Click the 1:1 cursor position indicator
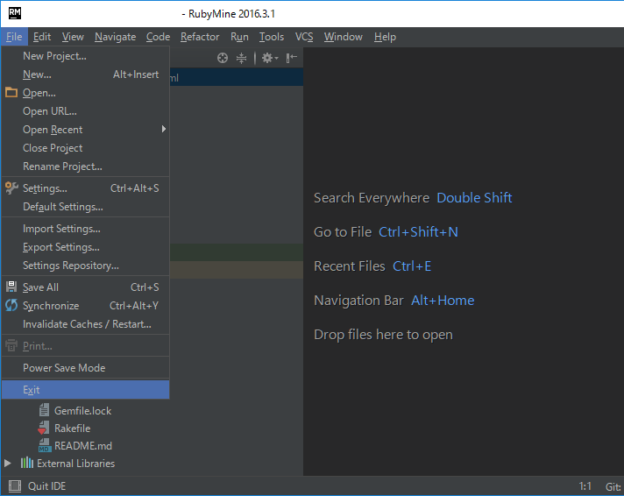Image resolution: width=624 pixels, height=496 pixels. pos(585,487)
